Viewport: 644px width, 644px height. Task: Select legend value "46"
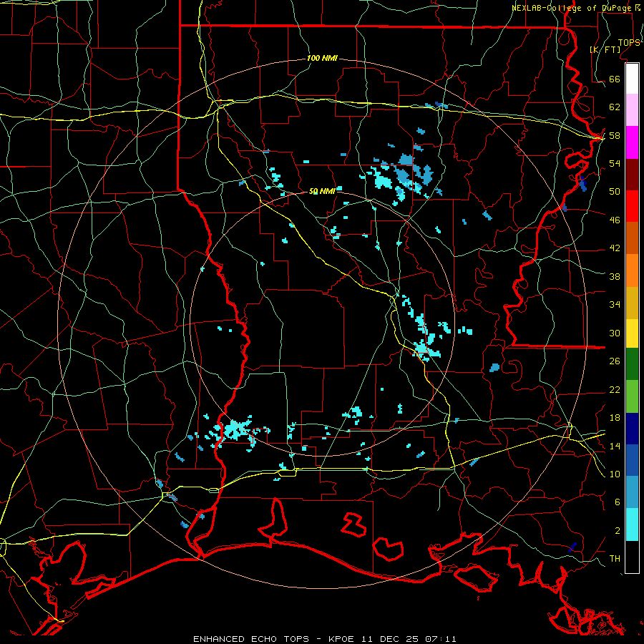(615, 220)
